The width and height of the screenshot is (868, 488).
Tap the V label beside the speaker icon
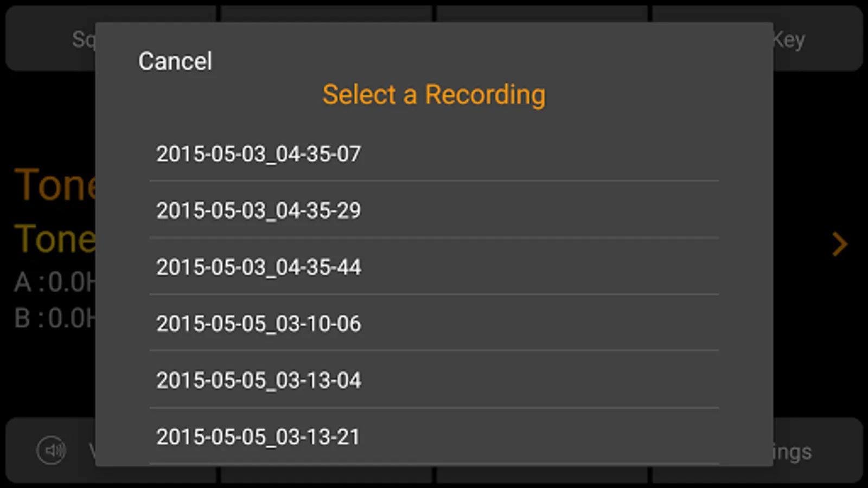point(92,451)
